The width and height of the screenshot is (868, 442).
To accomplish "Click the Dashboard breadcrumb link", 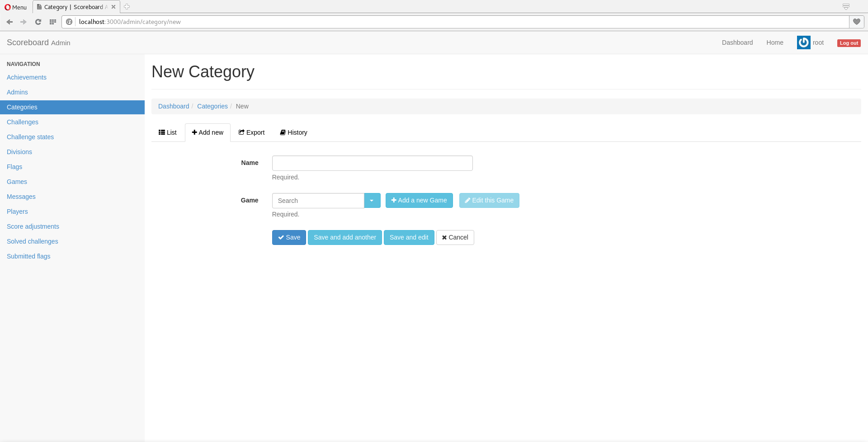I will (174, 106).
